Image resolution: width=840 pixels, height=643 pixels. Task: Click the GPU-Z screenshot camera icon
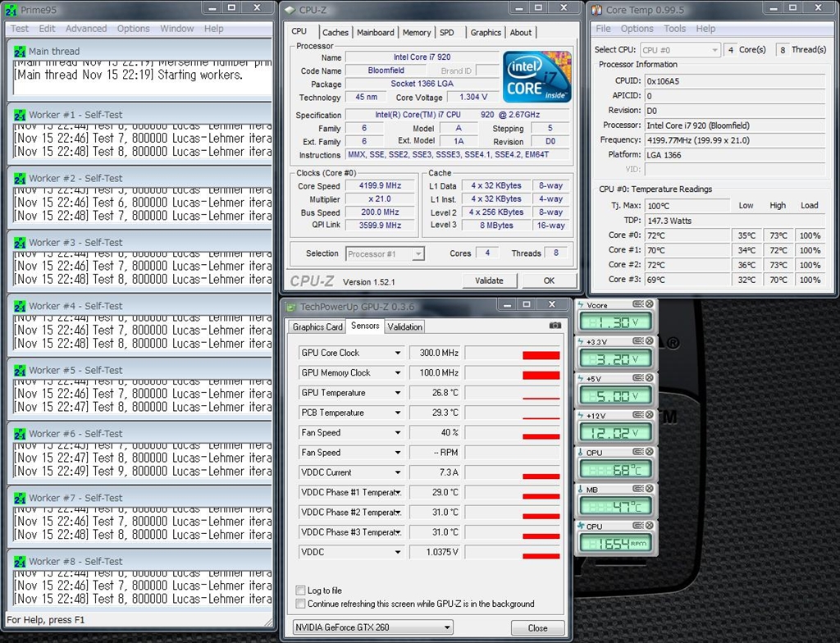coord(555,326)
